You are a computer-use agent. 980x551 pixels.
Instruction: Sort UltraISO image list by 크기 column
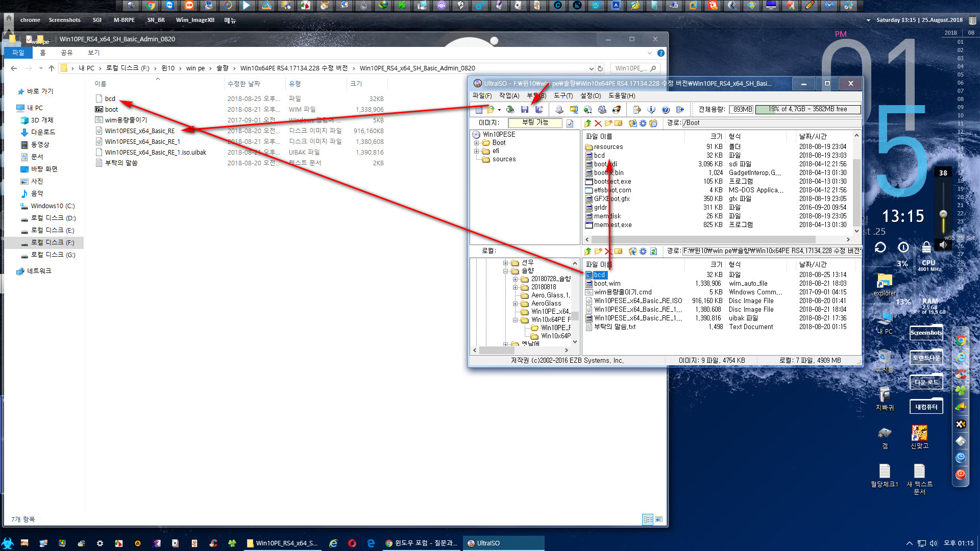coord(717,137)
